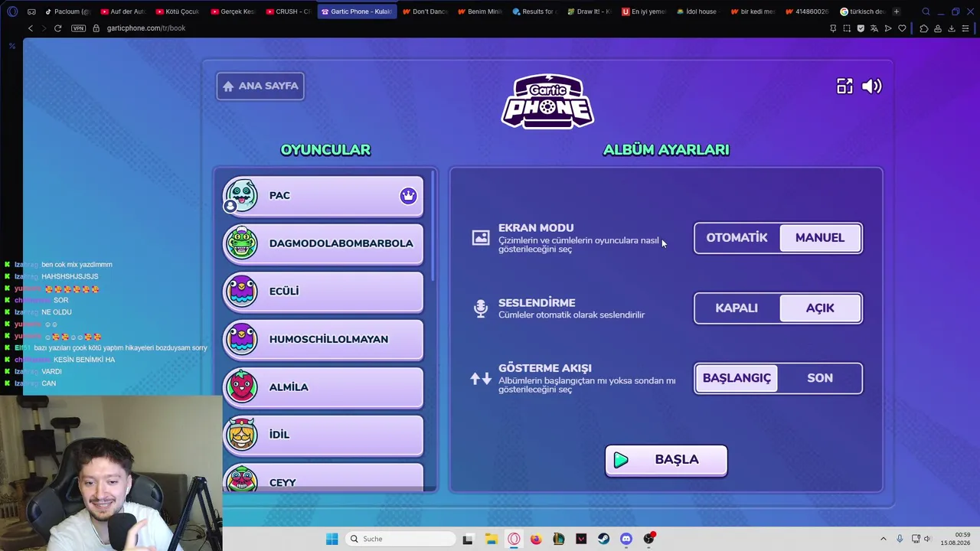Click the microphone icon in the system tray

[900, 539]
